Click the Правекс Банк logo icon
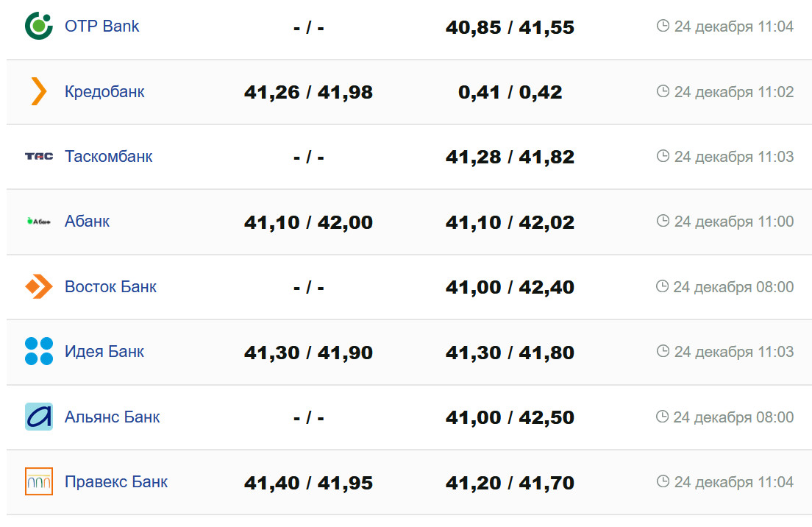The image size is (812, 527). coord(39,481)
